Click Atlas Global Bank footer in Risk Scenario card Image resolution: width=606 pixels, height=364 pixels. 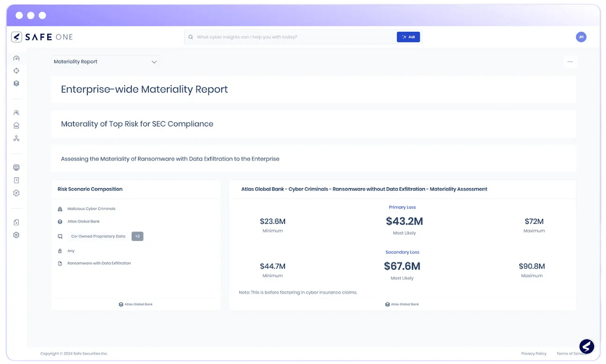(x=136, y=304)
